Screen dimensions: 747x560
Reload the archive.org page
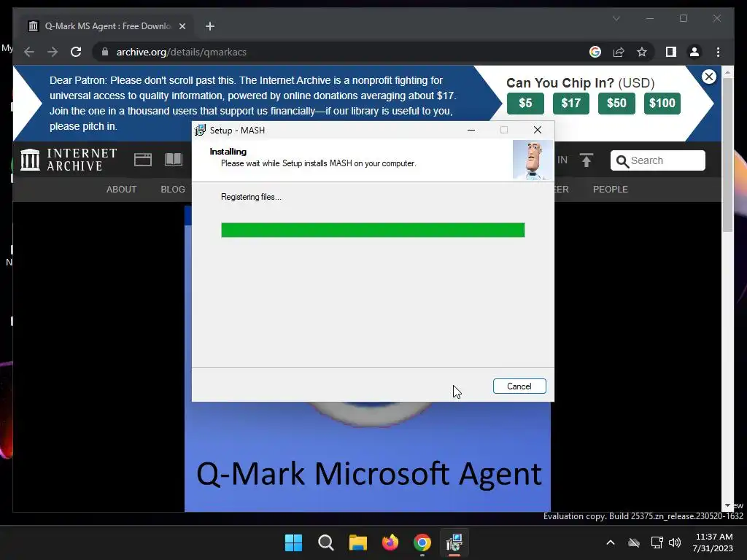(76, 52)
